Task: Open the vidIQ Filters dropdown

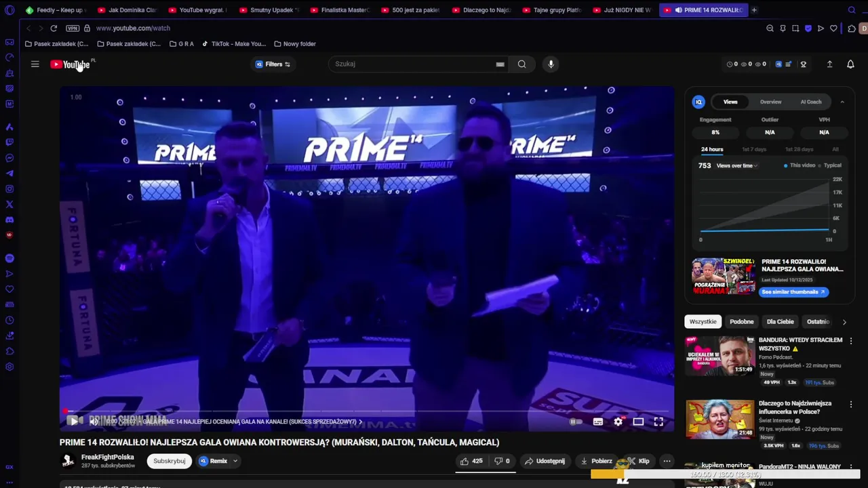Action: (x=273, y=64)
